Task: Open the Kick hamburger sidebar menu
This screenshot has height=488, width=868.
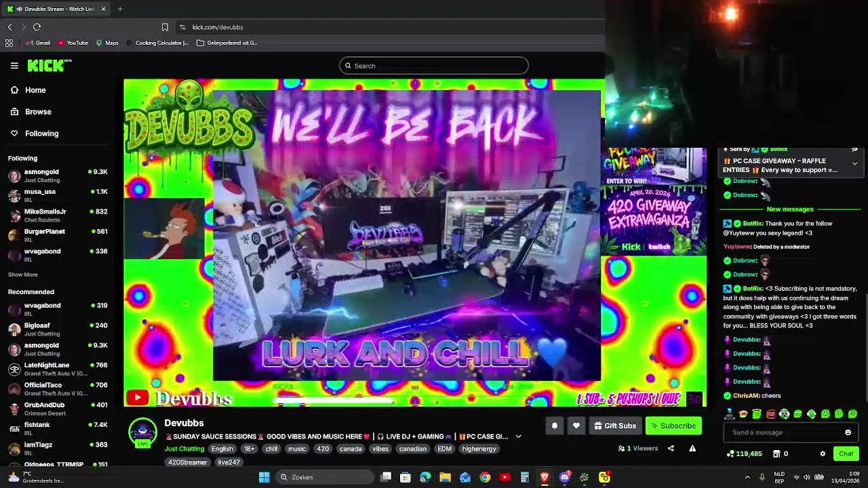Action: [14, 66]
